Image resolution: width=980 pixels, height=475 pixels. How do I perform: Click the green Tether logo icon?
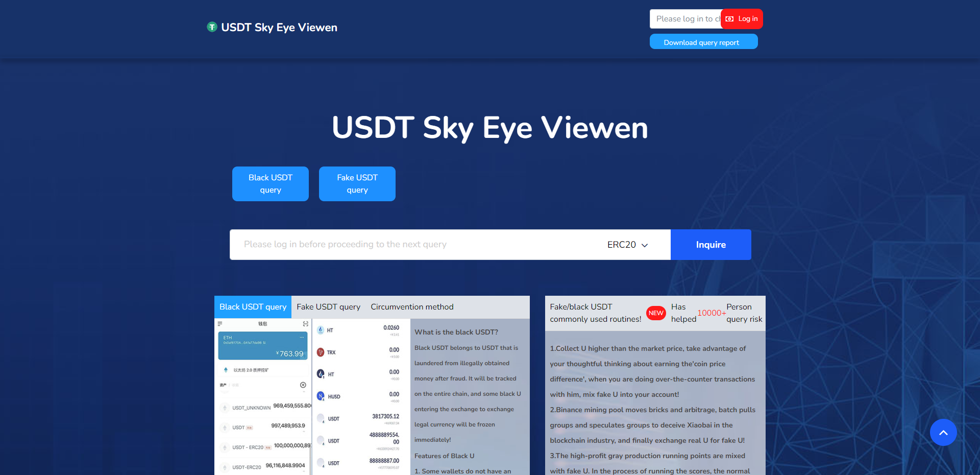(212, 27)
